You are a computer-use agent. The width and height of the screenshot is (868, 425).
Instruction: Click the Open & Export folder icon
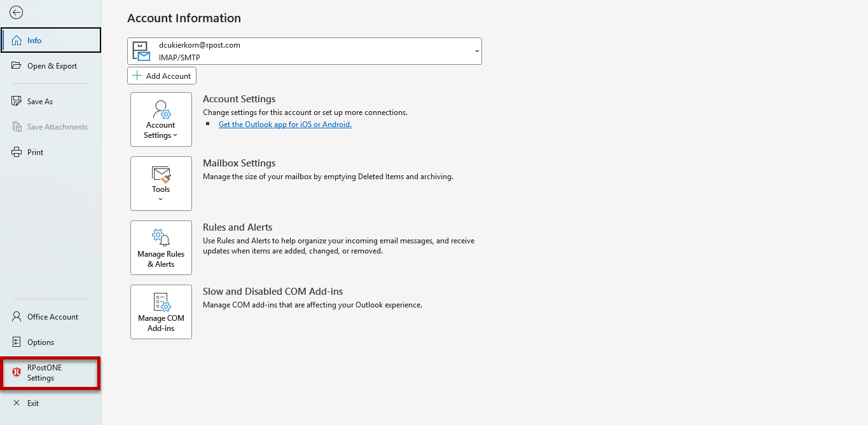(x=17, y=65)
